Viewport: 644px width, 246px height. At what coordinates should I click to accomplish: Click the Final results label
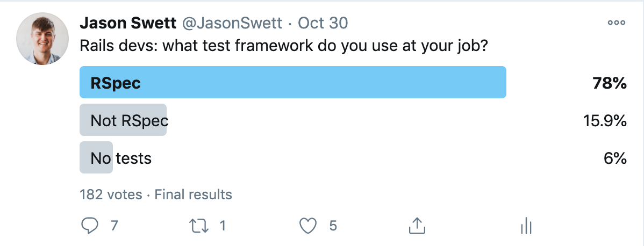[x=193, y=194]
